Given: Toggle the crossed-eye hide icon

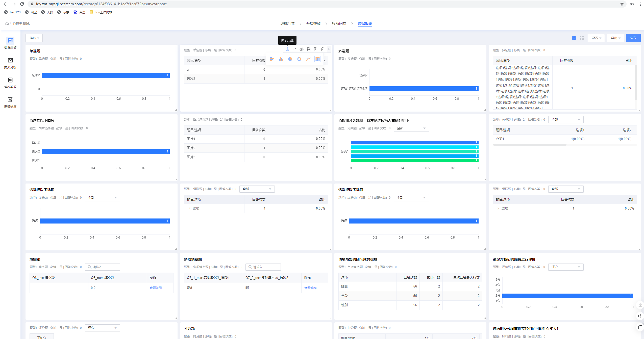Looking at the screenshot, I should click(x=302, y=49).
